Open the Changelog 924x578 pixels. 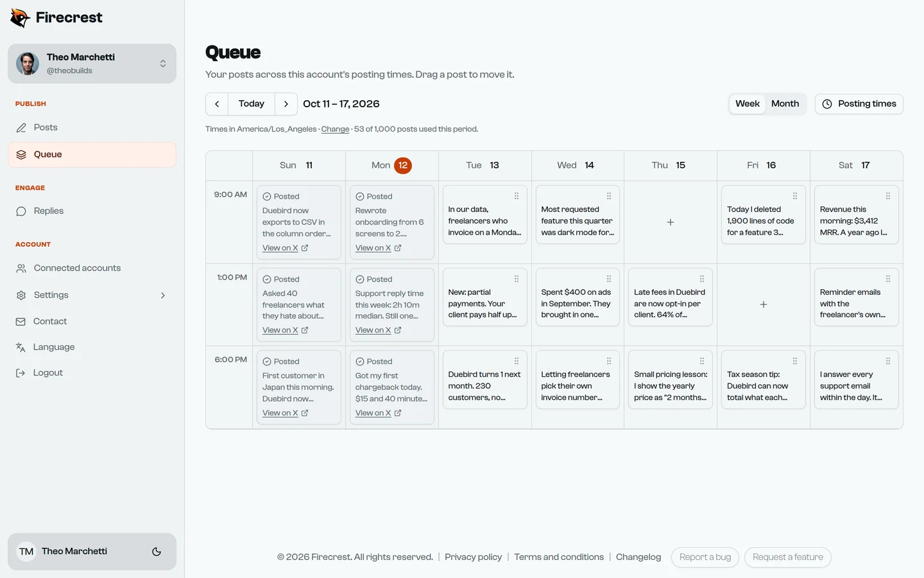point(638,557)
